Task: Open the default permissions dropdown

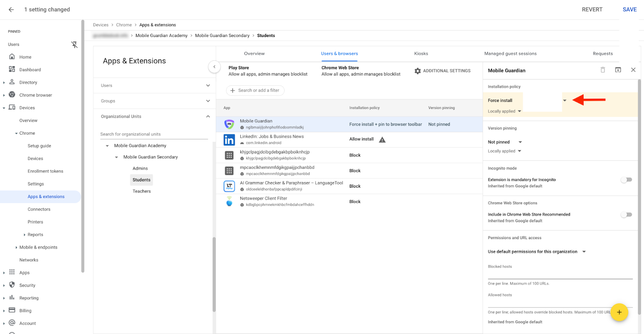Action: point(537,252)
